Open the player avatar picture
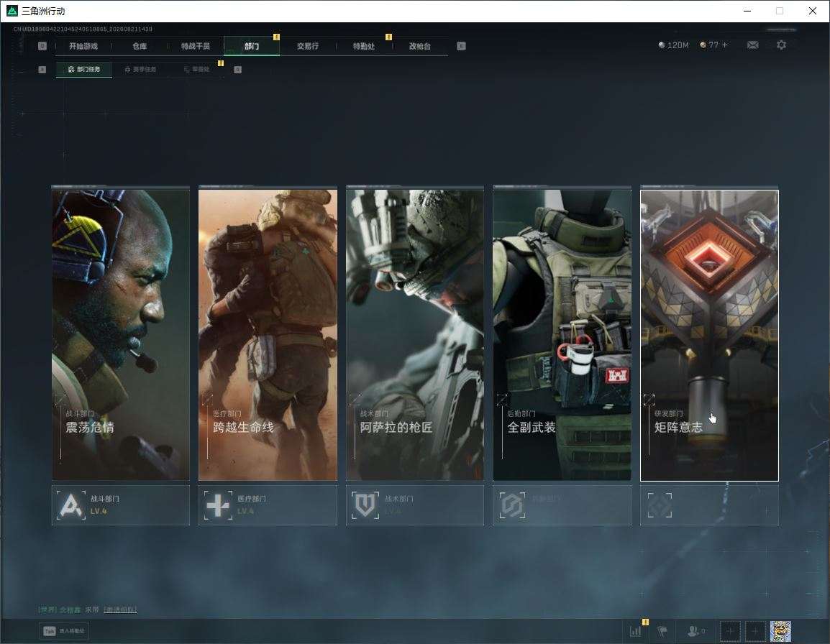Screen dimensions: 830x644 (x=780, y=631)
